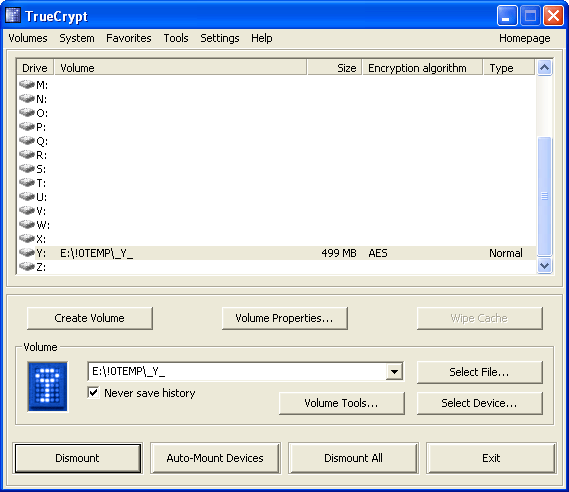Open the Tools menu

pos(176,38)
